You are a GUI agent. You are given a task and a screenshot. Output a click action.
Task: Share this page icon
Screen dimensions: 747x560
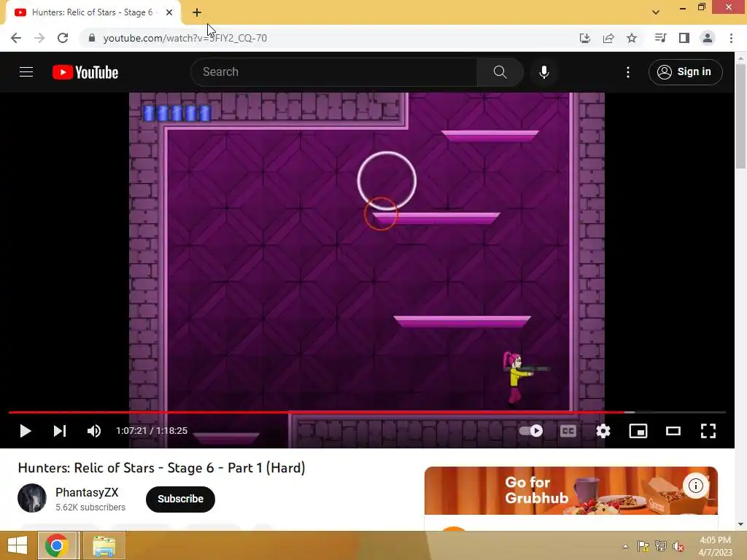pos(608,38)
